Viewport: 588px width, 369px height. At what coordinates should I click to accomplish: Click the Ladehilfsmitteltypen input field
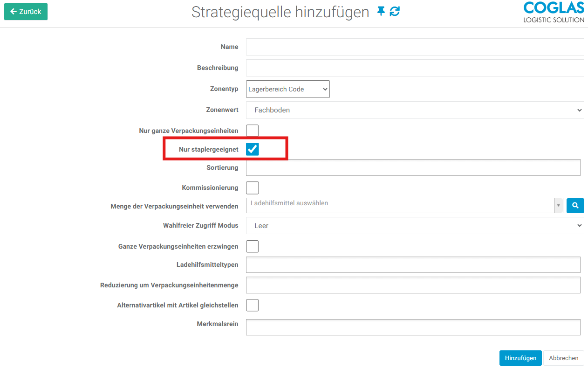tap(413, 265)
